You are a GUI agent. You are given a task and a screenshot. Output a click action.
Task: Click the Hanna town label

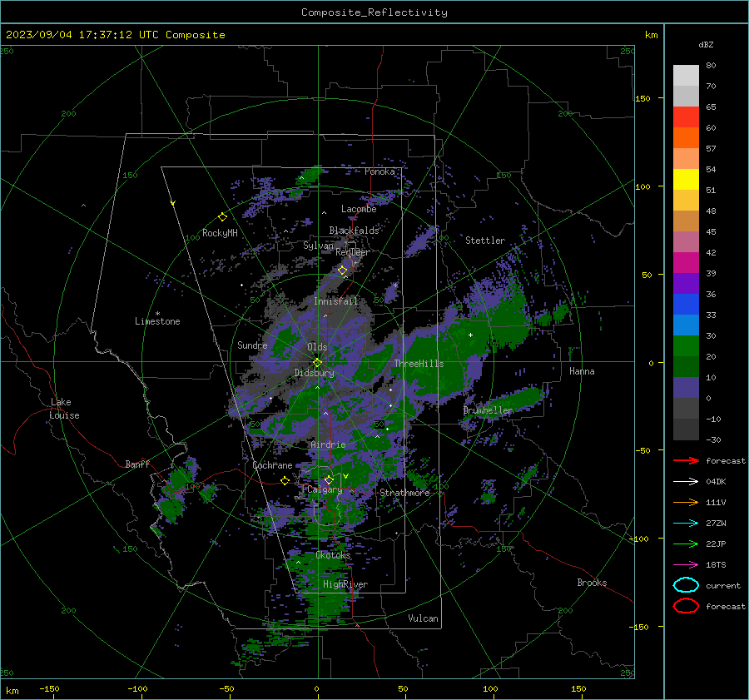coord(582,371)
